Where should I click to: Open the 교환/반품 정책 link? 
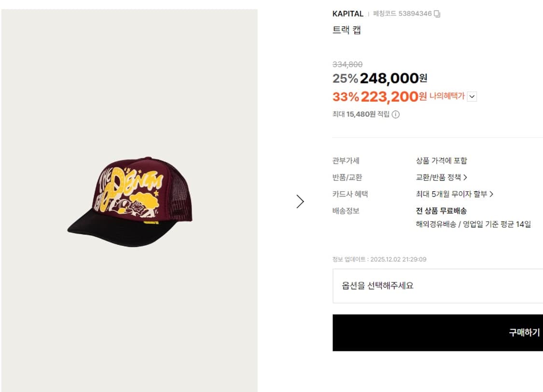[x=441, y=177]
